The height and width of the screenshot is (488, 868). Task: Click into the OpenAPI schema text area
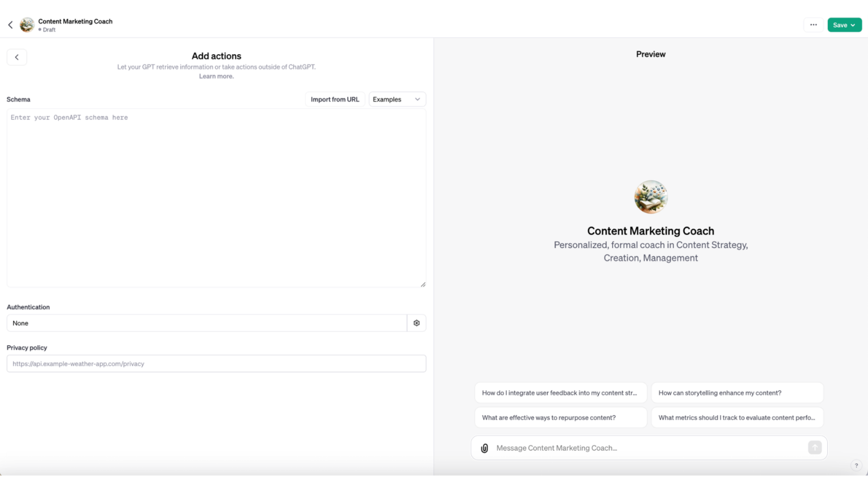pyautogui.click(x=216, y=198)
